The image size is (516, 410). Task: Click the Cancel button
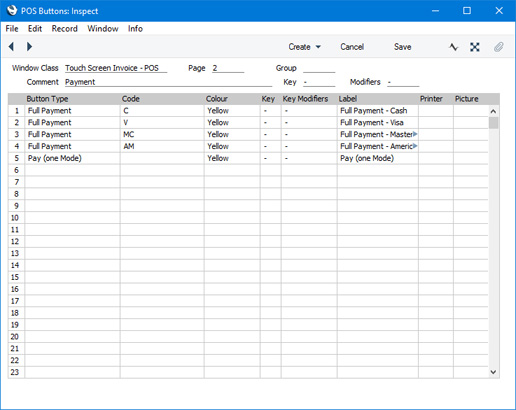point(352,47)
